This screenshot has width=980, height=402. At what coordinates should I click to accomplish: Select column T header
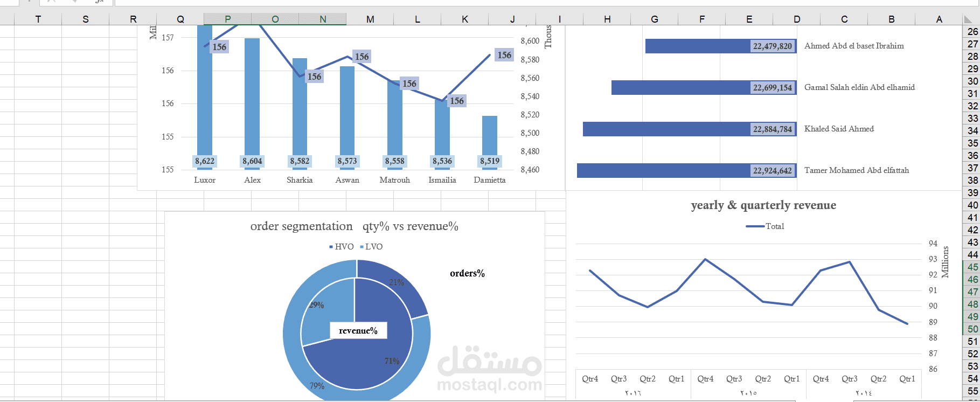38,19
